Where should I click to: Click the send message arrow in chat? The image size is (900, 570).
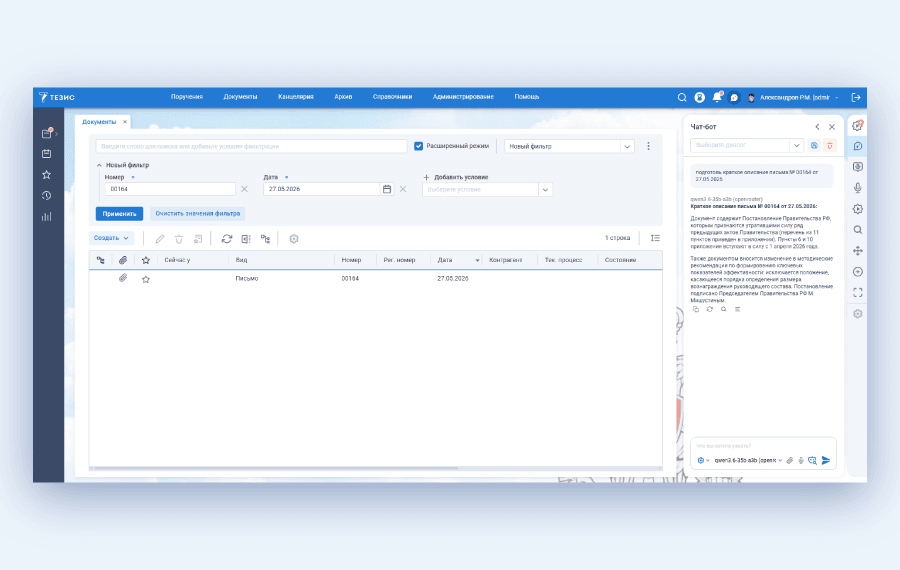(x=826, y=460)
